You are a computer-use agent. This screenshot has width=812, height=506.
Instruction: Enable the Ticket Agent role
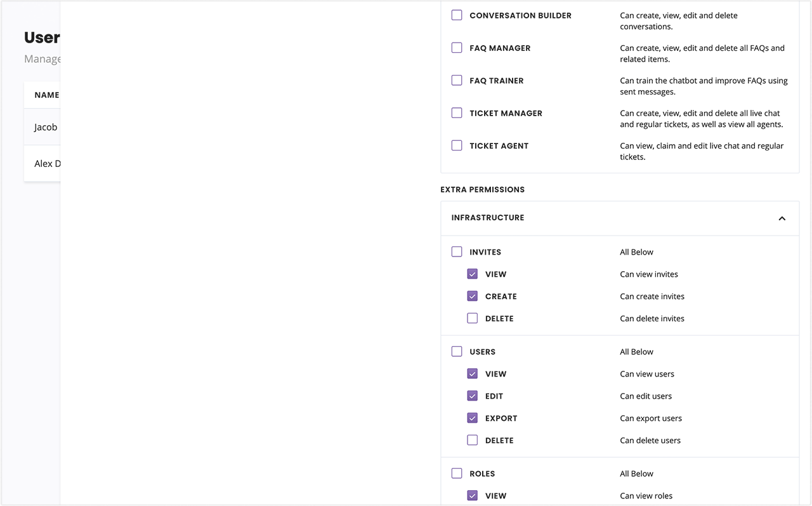pyautogui.click(x=457, y=145)
